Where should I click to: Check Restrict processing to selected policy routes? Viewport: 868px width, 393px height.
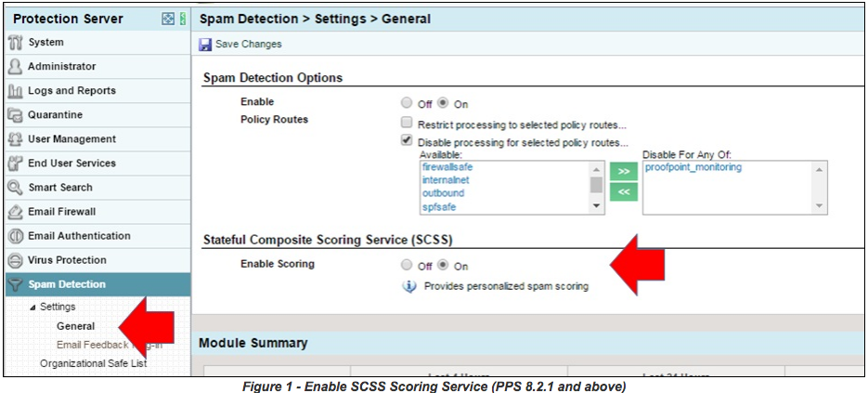point(407,124)
